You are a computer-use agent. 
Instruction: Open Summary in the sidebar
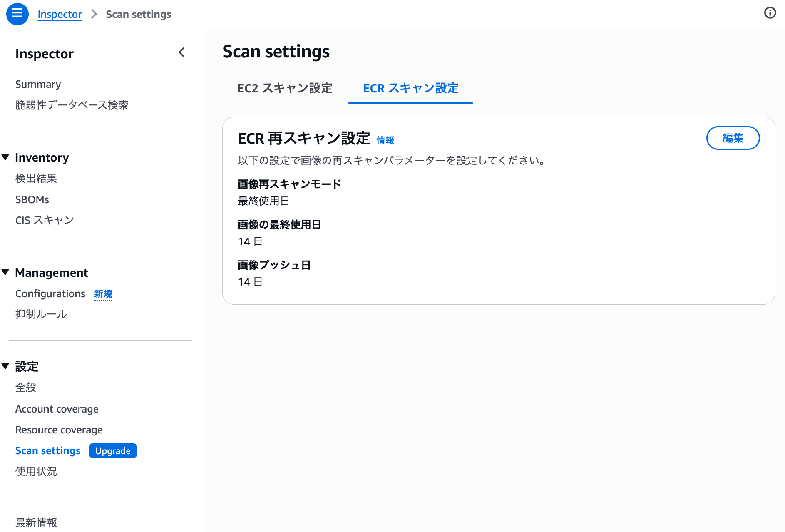coord(38,84)
